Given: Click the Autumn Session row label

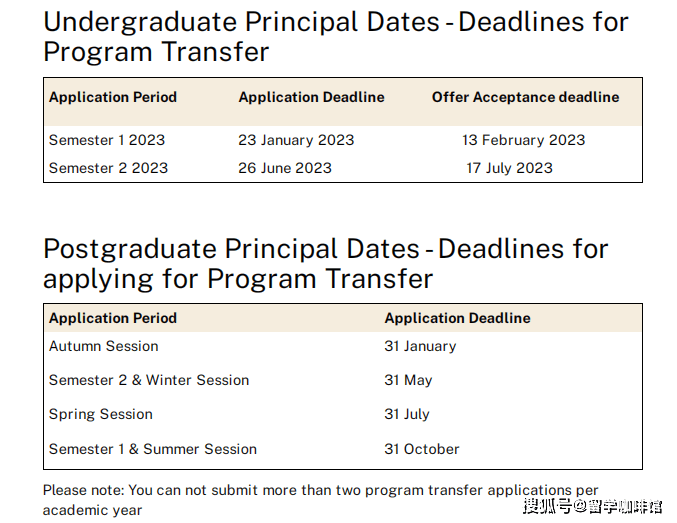Looking at the screenshot, I should pyautogui.click(x=104, y=346).
